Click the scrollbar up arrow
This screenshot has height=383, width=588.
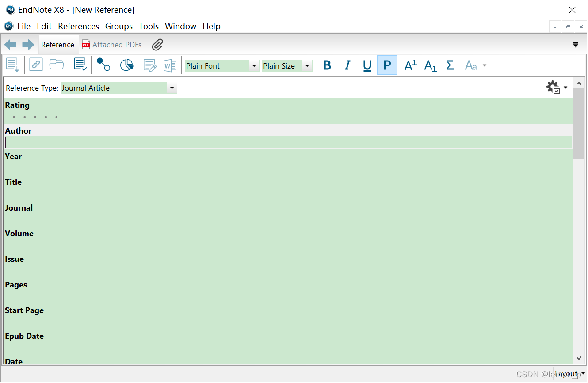(x=579, y=83)
